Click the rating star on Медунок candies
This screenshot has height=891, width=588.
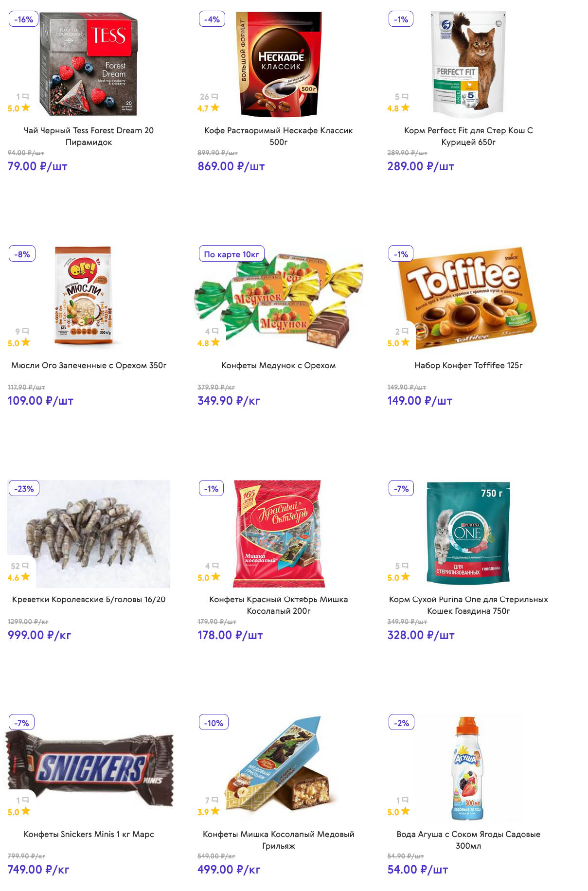(x=215, y=342)
